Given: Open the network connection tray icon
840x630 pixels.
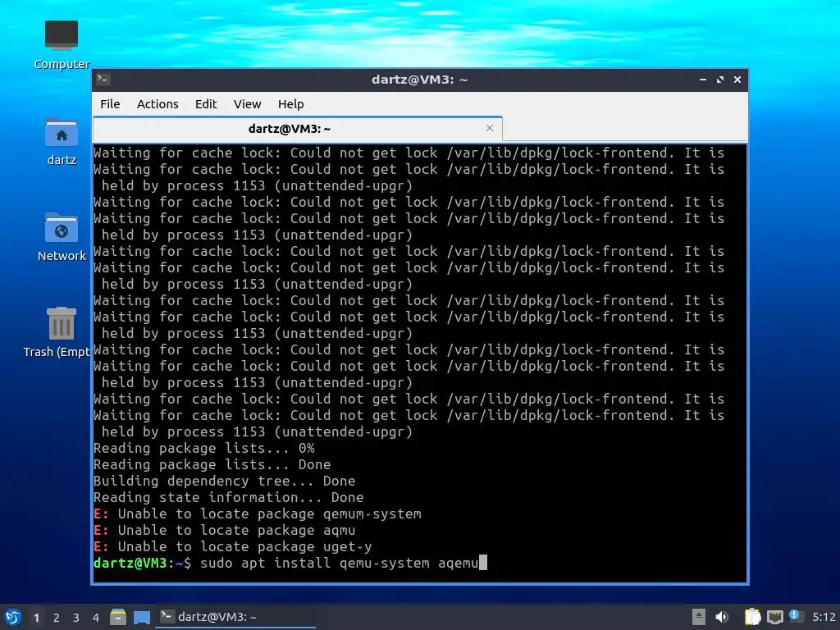Looking at the screenshot, I should [774, 617].
